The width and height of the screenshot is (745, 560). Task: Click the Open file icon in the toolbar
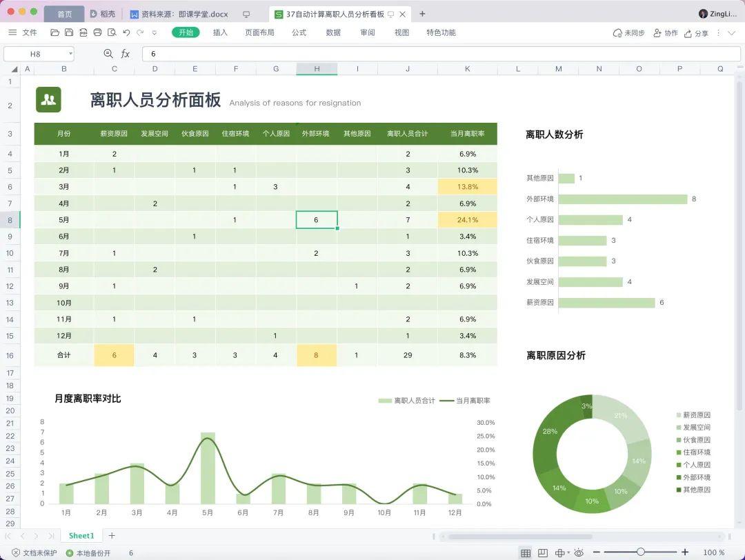[x=54, y=32]
